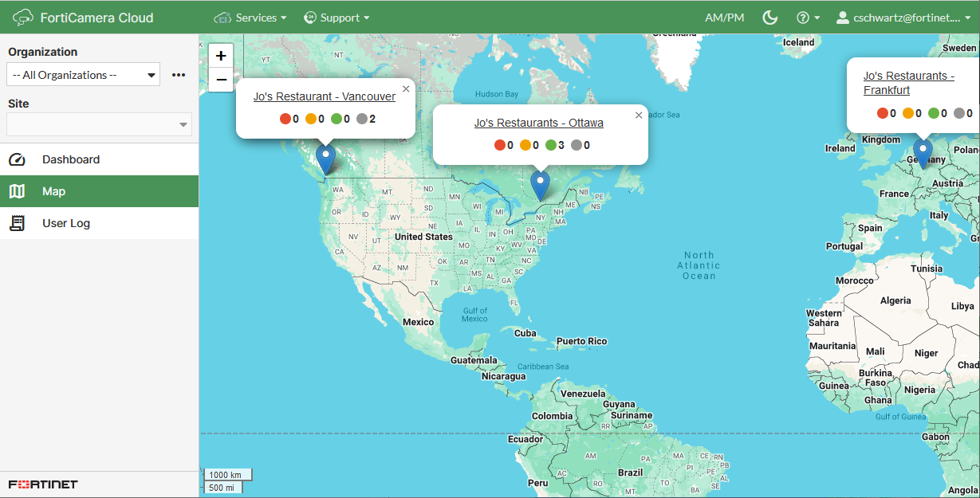Go to the Dashboard page

coord(99,159)
